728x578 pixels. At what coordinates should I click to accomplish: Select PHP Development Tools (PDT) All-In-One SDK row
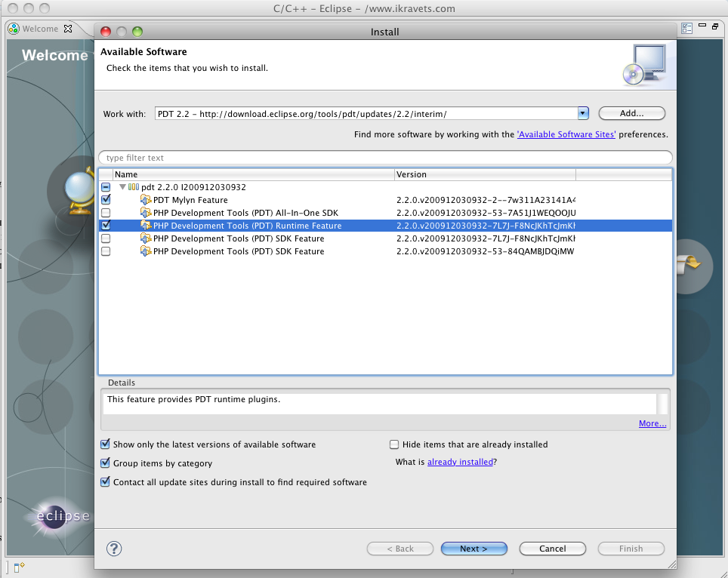pyautogui.click(x=385, y=213)
